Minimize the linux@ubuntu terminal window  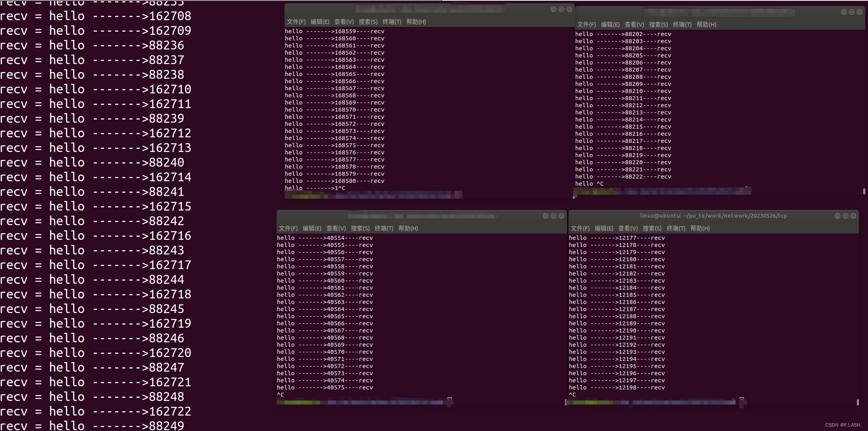point(837,216)
